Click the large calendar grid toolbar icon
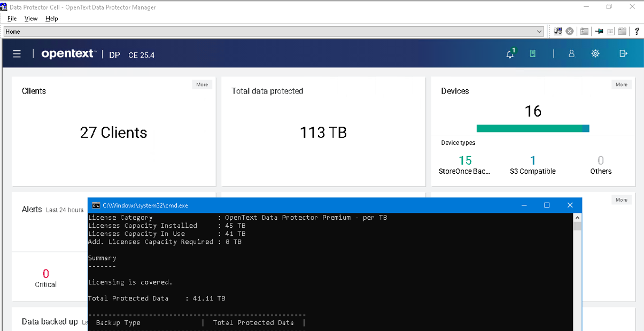The image size is (644, 331). pyautogui.click(x=623, y=32)
